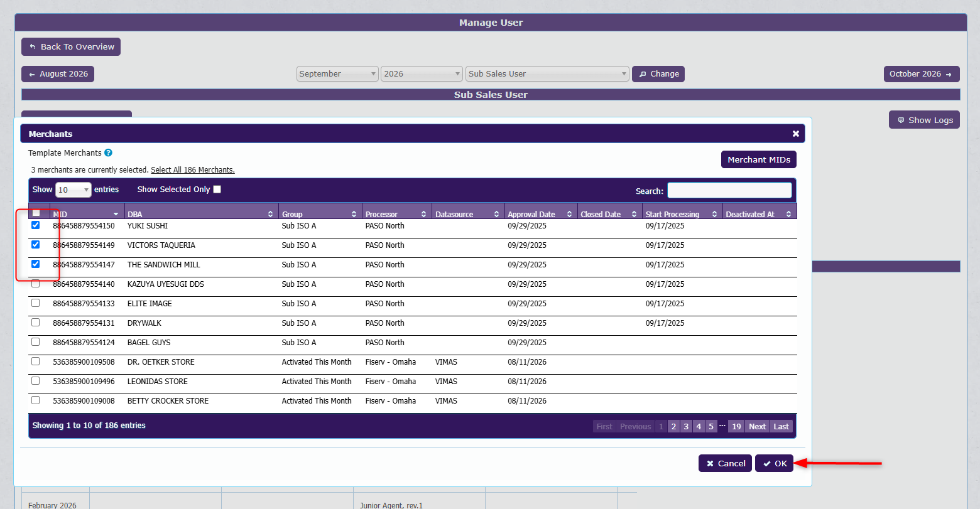
Task: Click the Select All 186 Merchants link
Action: point(193,170)
